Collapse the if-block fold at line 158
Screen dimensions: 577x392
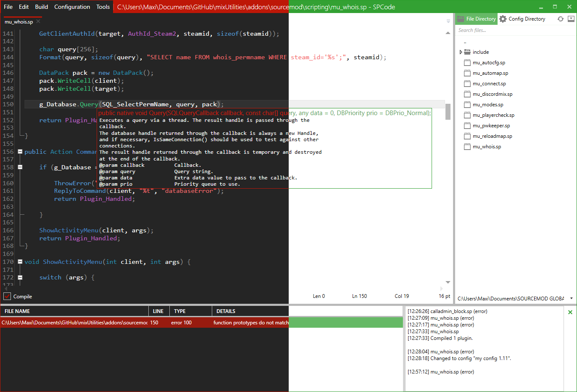pyautogui.click(x=20, y=167)
